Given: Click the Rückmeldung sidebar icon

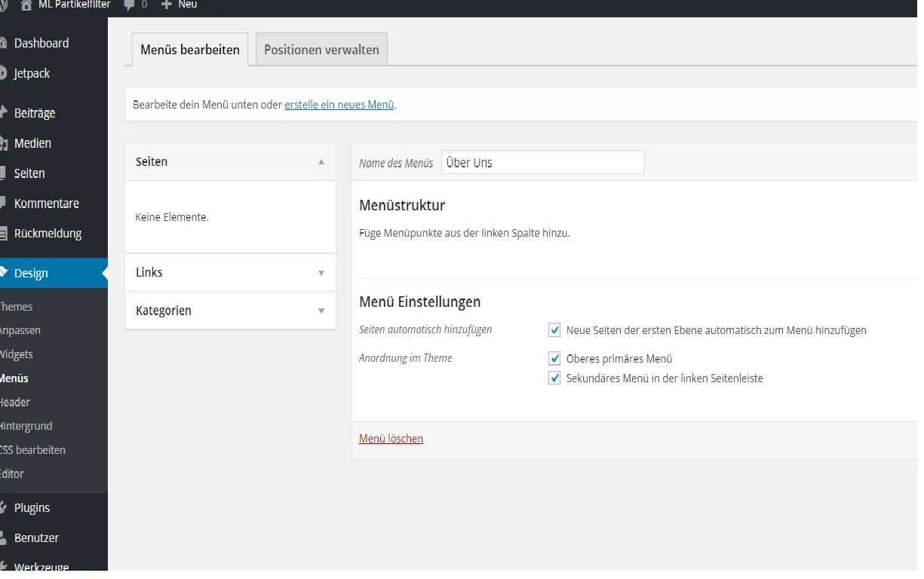Looking at the screenshot, I should [x=3, y=234].
